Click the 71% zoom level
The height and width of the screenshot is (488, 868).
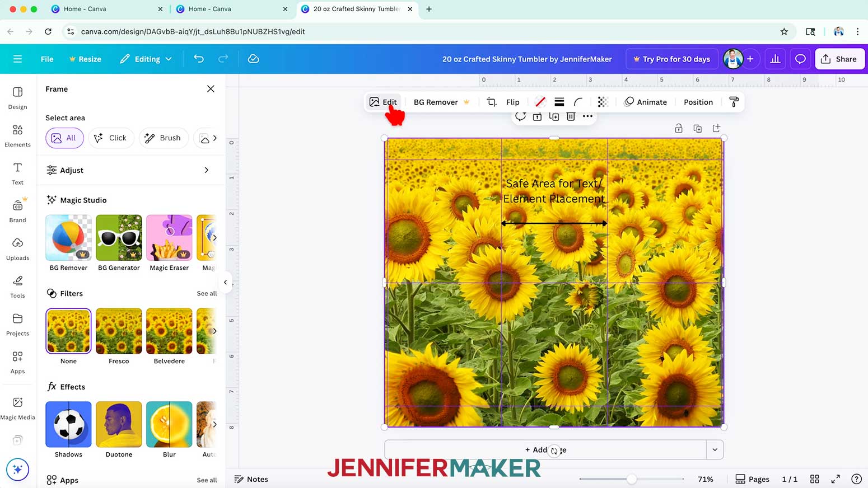pyautogui.click(x=706, y=479)
